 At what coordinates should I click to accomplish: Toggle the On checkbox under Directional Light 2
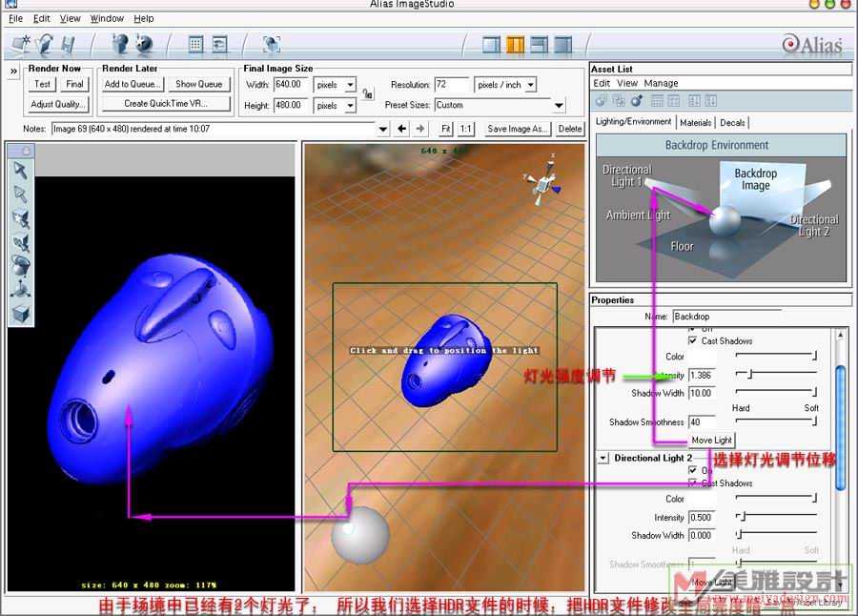coord(692,470)
